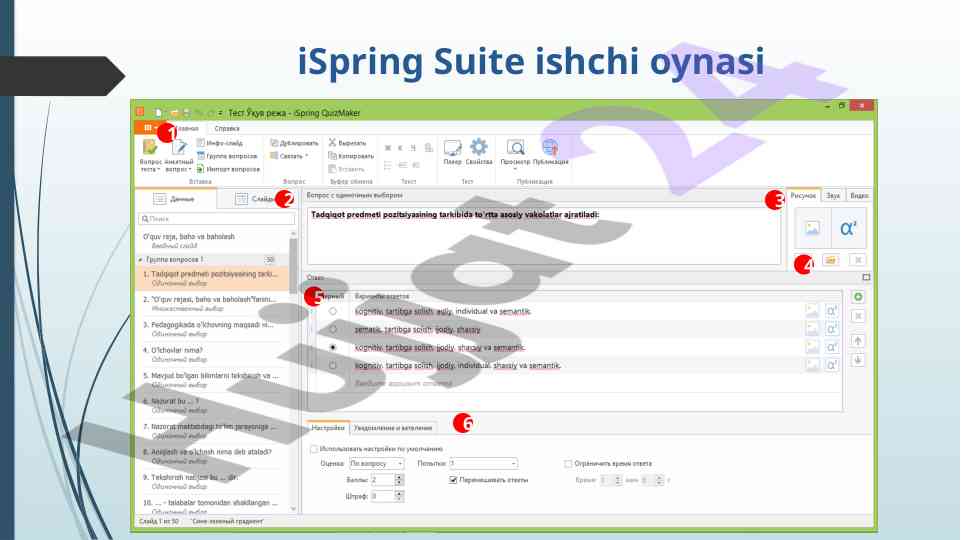Screen dimensions: 961x540
Task: Collapse the Группа вопросов 1 group
Action: click(140, 260)
